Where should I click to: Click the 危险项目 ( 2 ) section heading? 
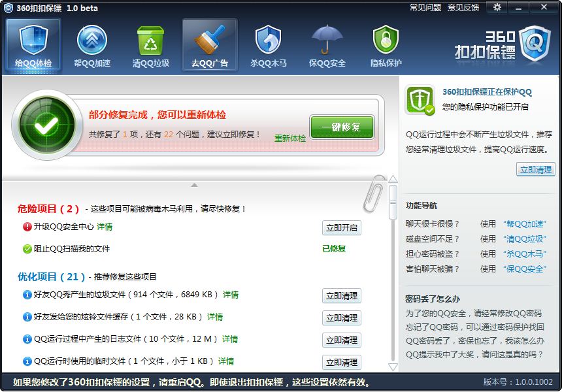pos(48,209)
